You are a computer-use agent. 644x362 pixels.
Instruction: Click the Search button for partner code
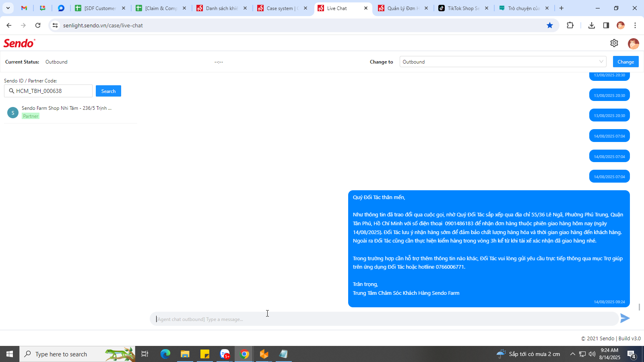[x=108, y=91]
